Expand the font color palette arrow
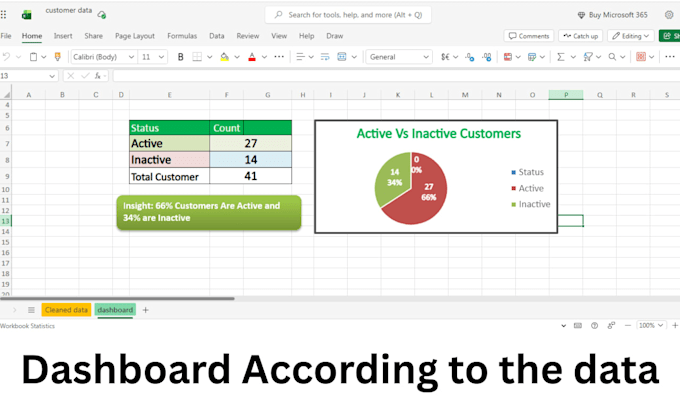 pos(264,57)
